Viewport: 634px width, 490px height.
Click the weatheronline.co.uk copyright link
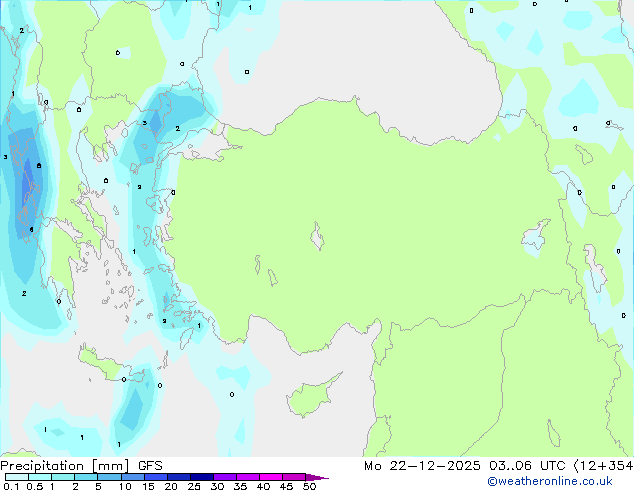tap(549, 481)
